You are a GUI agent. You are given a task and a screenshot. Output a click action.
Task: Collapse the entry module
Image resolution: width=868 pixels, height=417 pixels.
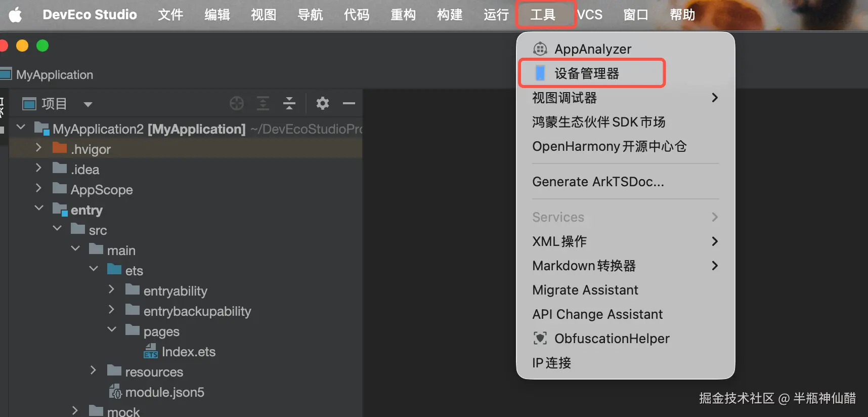39,208
